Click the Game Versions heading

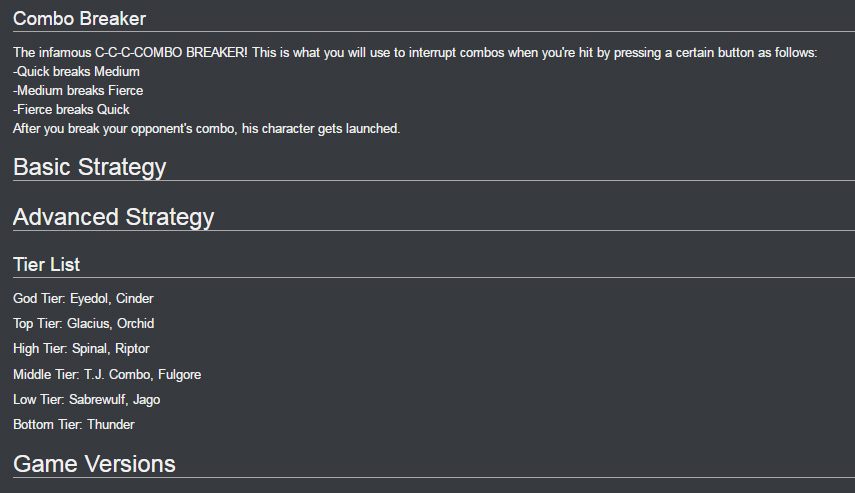(94, 464)
